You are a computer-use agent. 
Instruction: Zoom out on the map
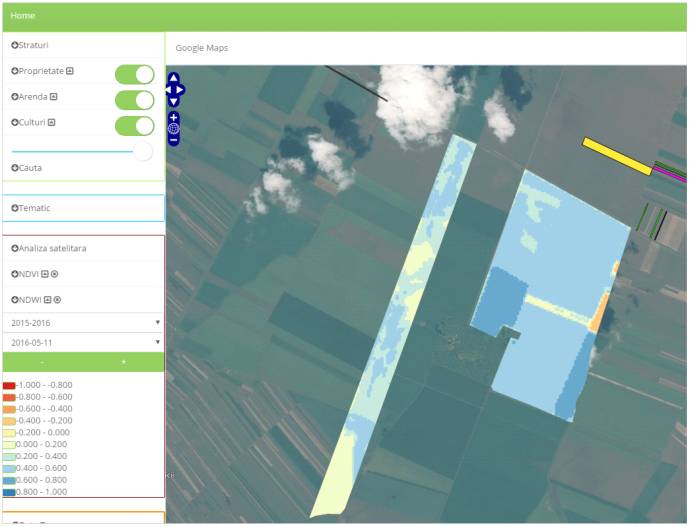(x=174, y=140)
